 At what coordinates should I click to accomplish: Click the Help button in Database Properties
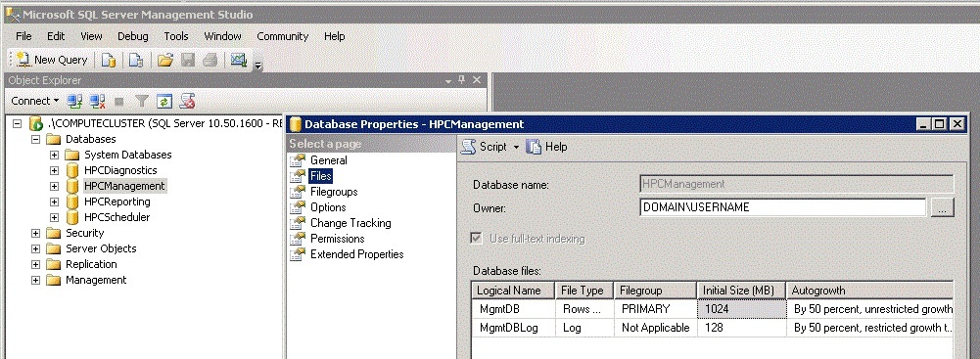click(547, 147)
